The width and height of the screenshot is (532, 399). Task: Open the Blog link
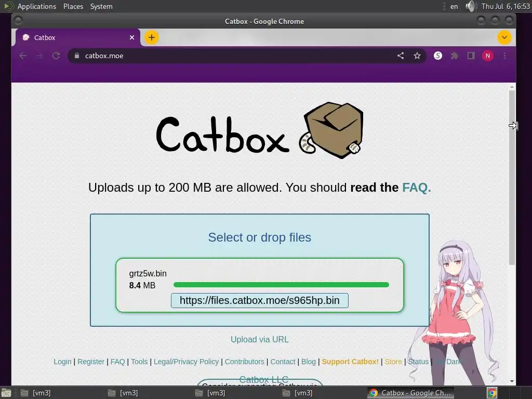(x=309, y=362)
